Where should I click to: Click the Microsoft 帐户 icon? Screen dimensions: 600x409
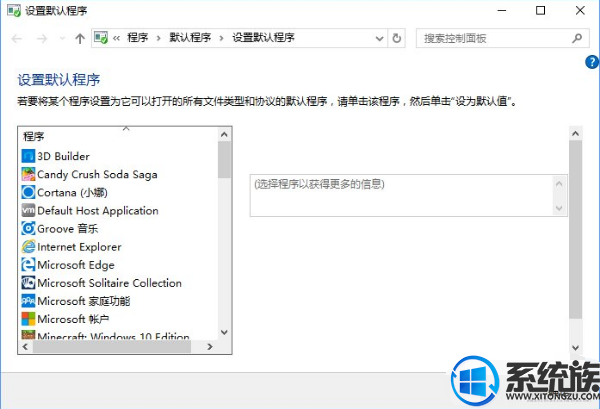coord(28,319)
